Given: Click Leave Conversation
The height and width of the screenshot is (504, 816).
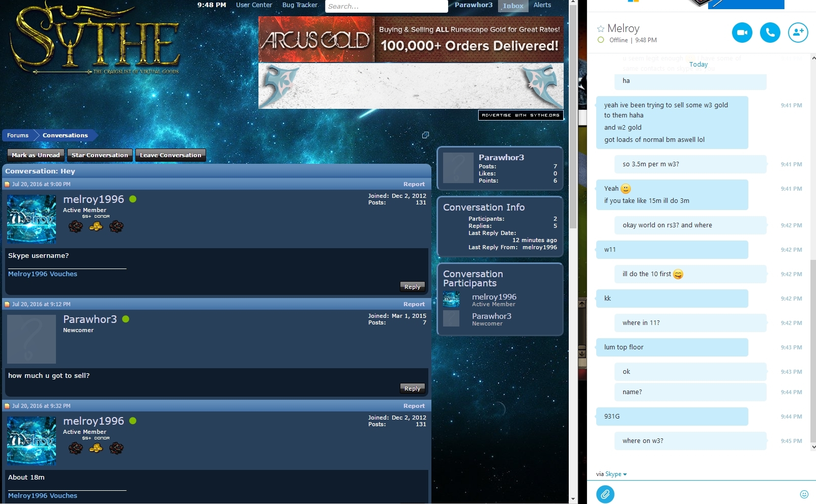Looking at the screenshot, I should pyautogui.click(x=170, y=155).
